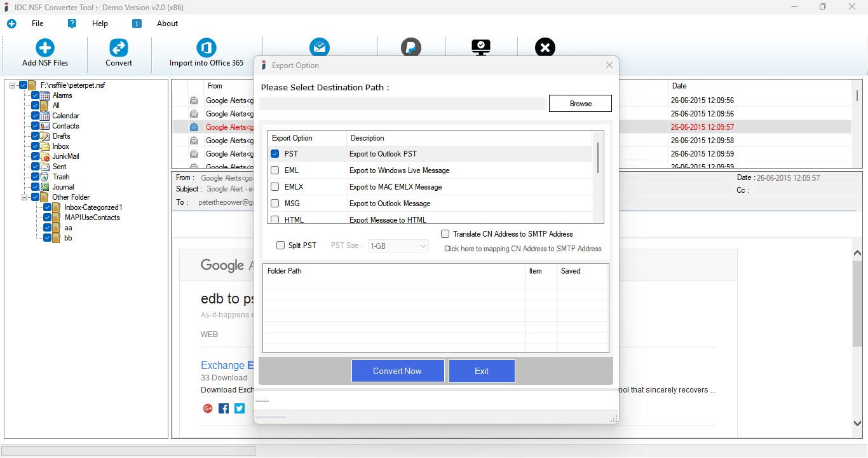The height and width of the screenshot is (458, 868).
Task: Select the email dated 26-06-2015 12:09:58
Action: (x=702, y=141)
